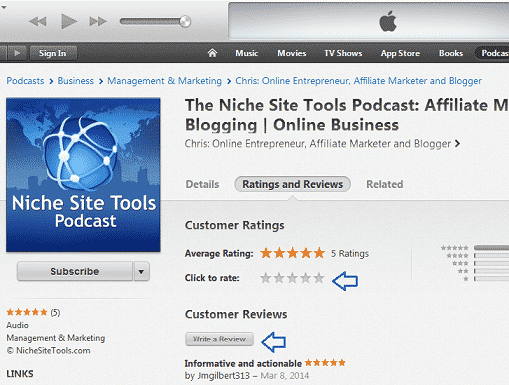Click the LINKS sidebar heading
Image resolution: width=509 pixels, height=385 pixels.
coord(20,374)
